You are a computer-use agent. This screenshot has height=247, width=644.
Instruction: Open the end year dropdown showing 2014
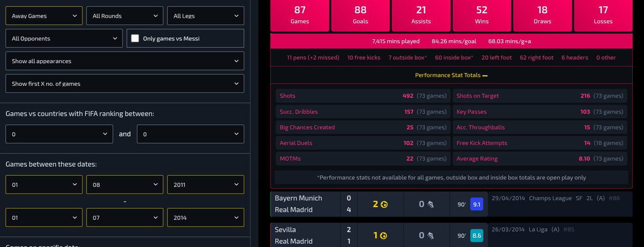pyautogui.click(x=206, y=218)
